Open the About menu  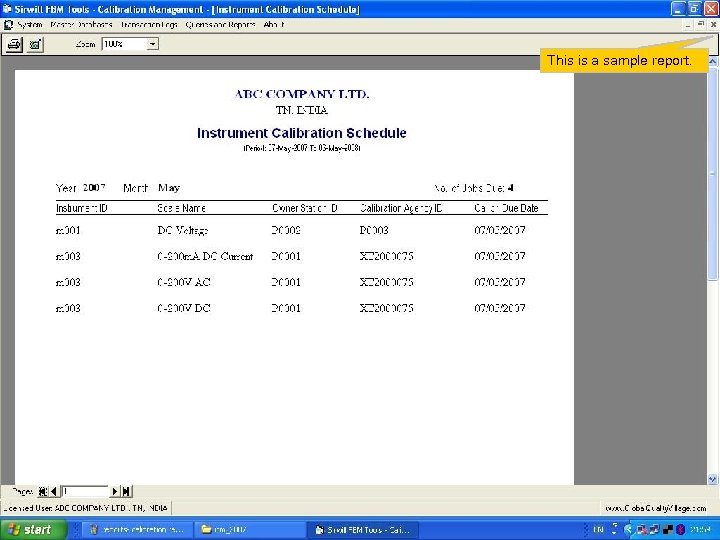274,25
